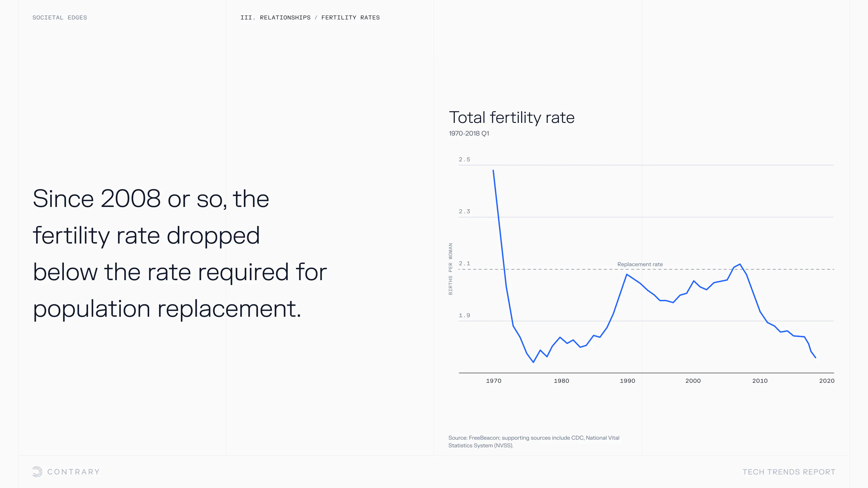Image resolution: width=868 pixels, height=488 pixels.
Task: Click the Total fertility rate chart title
Action: point(511,117)
